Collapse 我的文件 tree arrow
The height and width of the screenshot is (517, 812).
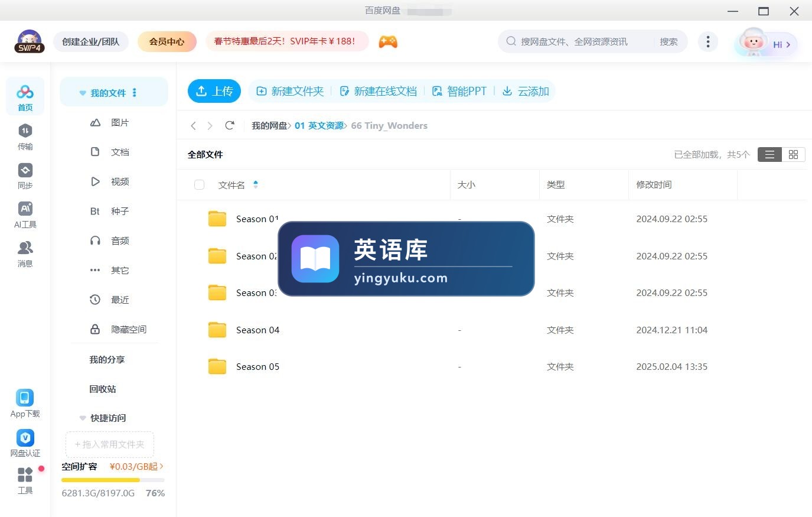tap(83, 93)
